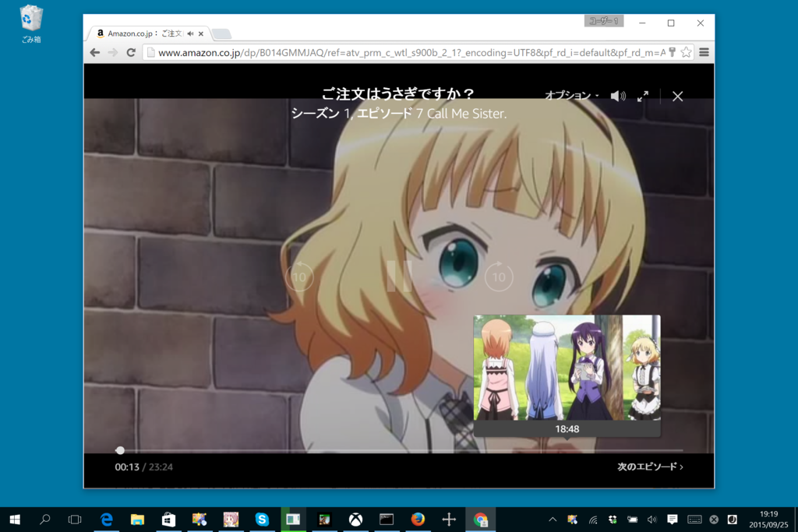Click the seek bar playhead knob
The height and width of the screenshot is (532, 798).
[x=120, y=450]
